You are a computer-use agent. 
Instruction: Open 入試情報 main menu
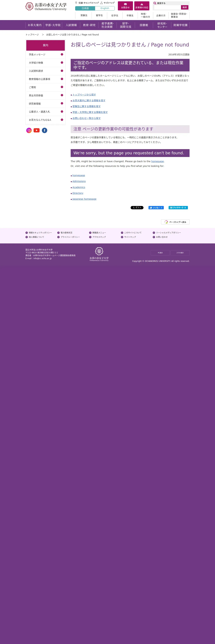(x=71, y=25)
